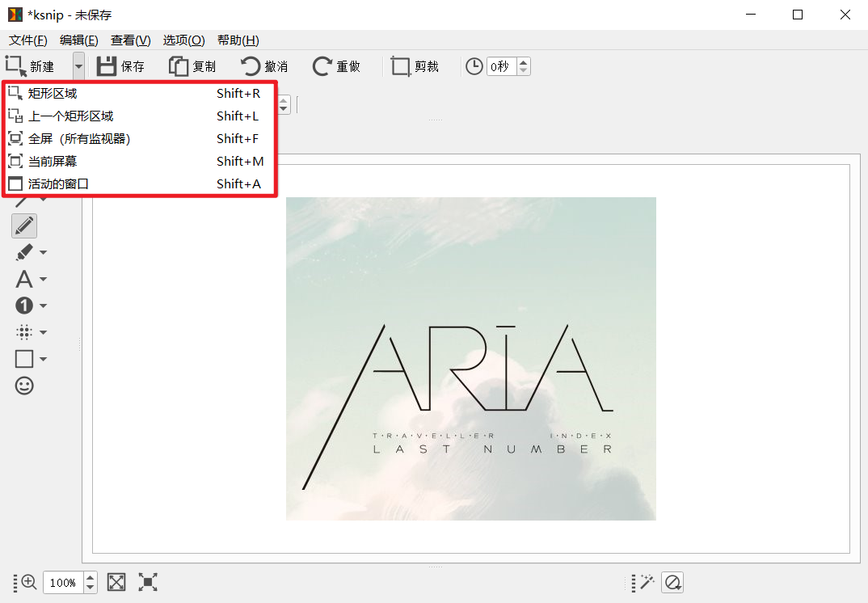868x603 pixels.
Task: Open the dropdown arrow next to 新建
Action: click(78, 66)
